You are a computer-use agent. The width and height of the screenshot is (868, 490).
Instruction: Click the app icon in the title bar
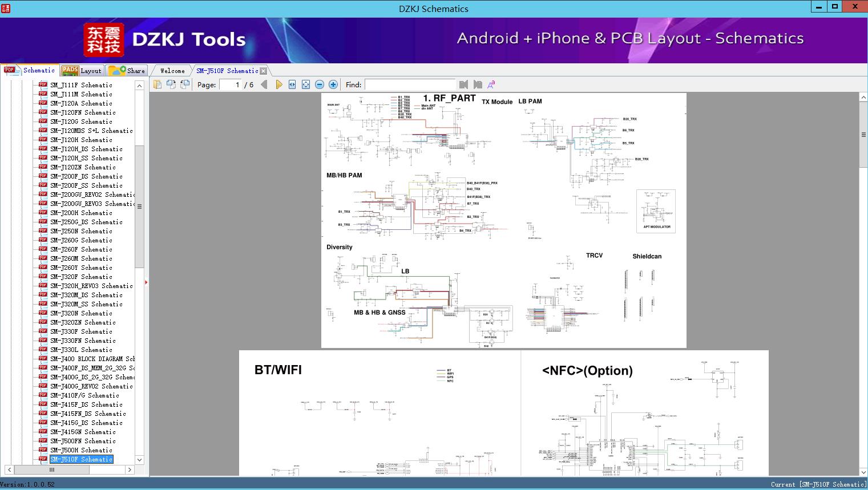5,9
